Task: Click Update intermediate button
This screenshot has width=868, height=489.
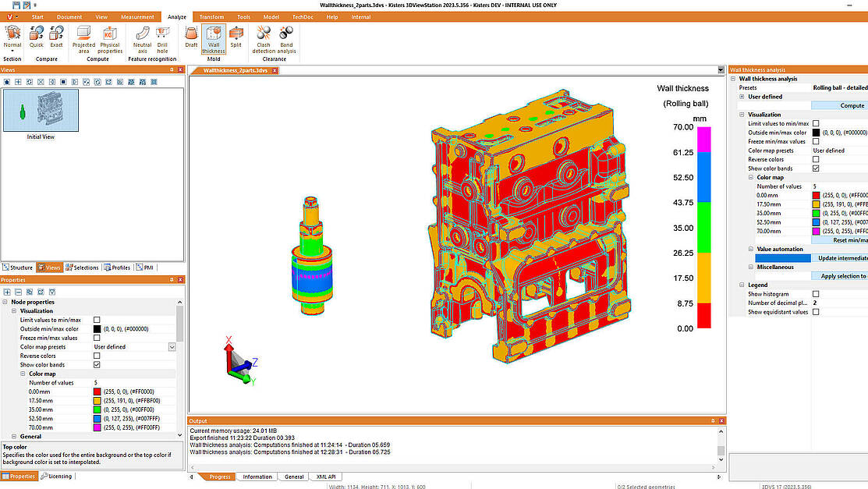Action: coord(840,258)
